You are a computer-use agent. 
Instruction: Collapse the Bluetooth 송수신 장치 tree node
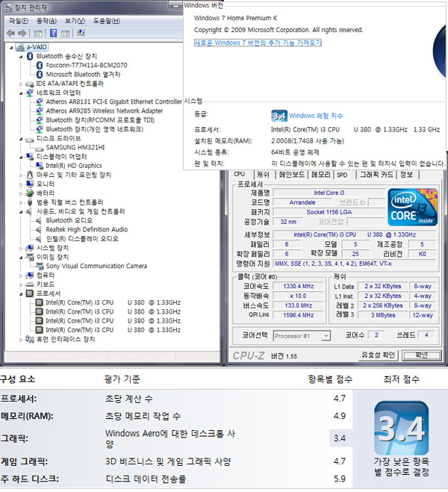coord(21,57)
